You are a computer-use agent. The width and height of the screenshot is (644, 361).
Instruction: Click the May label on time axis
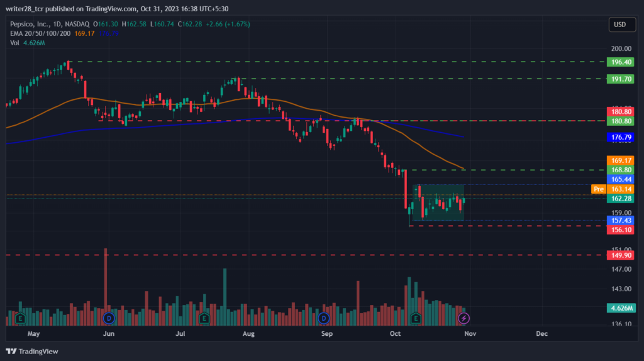tap(34, 334)
